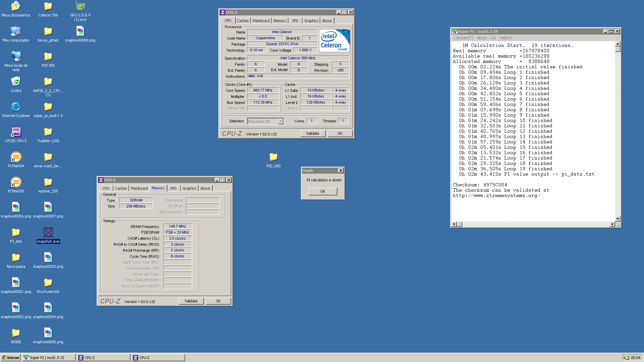Close the Finish dialog
Screen dimensions: 644x362
pos(340,171)
